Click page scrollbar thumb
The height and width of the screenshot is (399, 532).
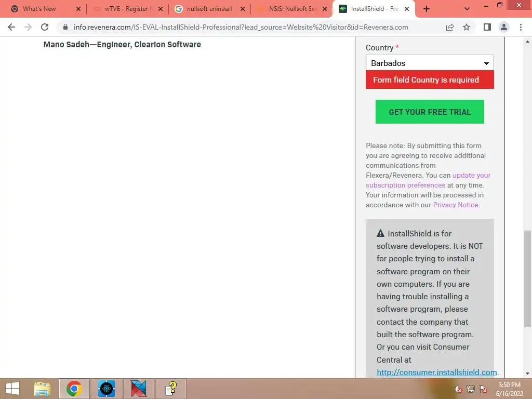(527, 278)
